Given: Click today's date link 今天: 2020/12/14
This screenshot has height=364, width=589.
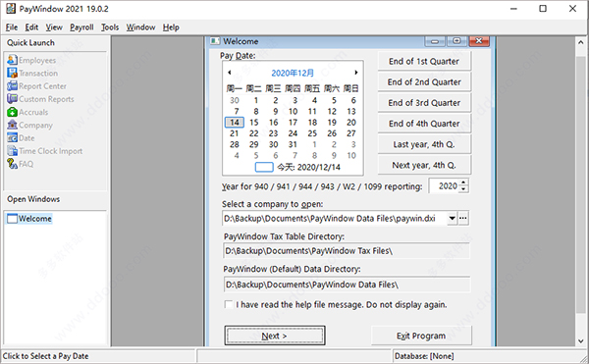Looking at the screenshot, I should click(x=308, y=167).
